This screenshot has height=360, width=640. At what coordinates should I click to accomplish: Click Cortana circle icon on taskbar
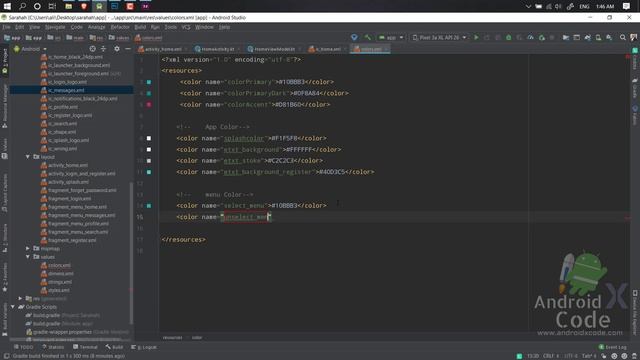tap(37, 6)
